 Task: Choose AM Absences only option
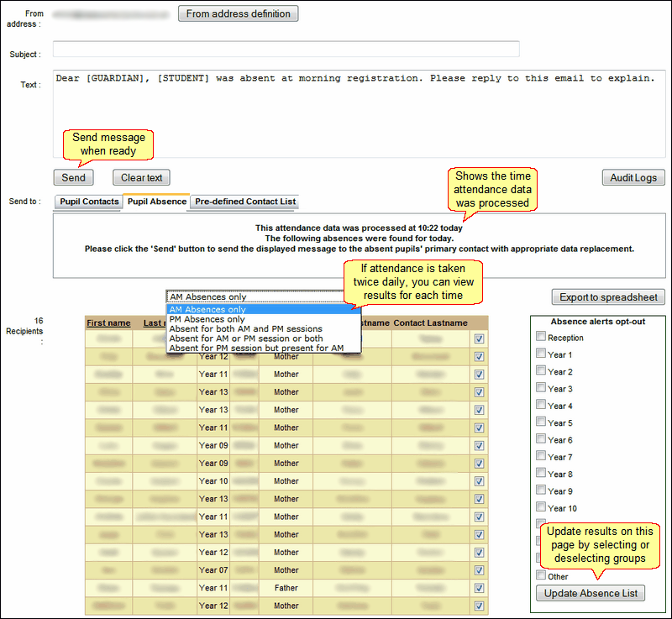(263, 309)
